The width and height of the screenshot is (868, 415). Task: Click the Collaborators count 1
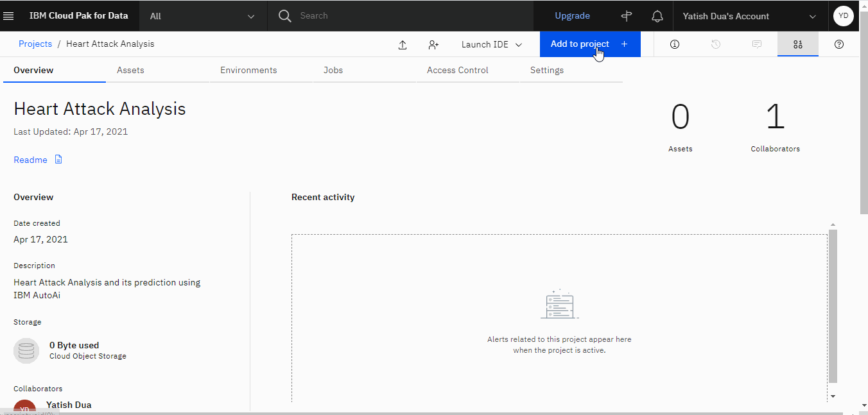click(776, 117)
